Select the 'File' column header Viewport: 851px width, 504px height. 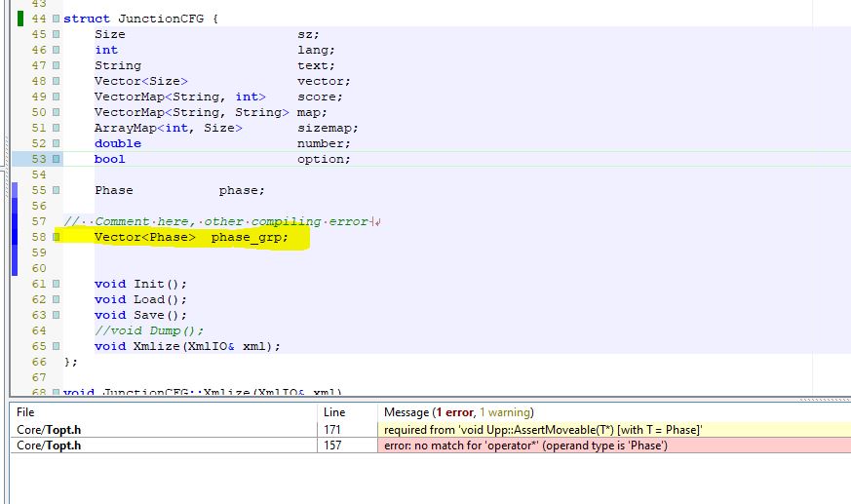(25, 412)
